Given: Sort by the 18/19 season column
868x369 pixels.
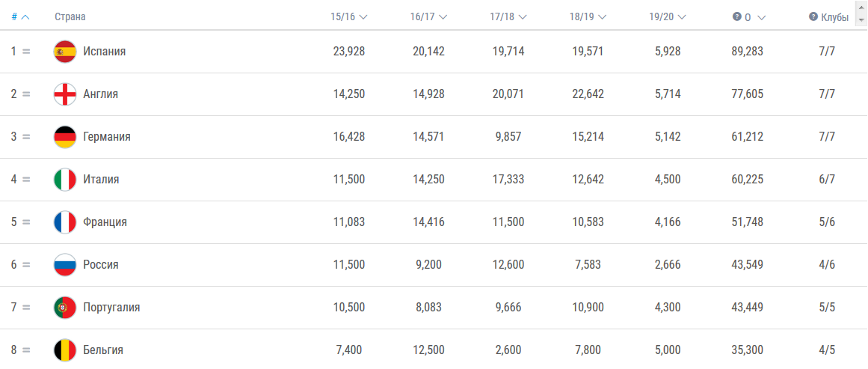Looking at the screenshot, I should 588,16.
